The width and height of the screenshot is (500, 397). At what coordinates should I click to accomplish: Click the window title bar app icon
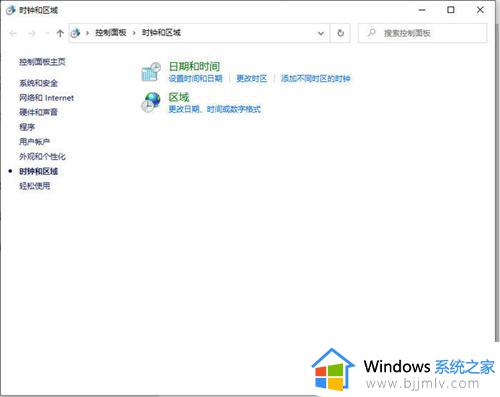tap(10, 10)
